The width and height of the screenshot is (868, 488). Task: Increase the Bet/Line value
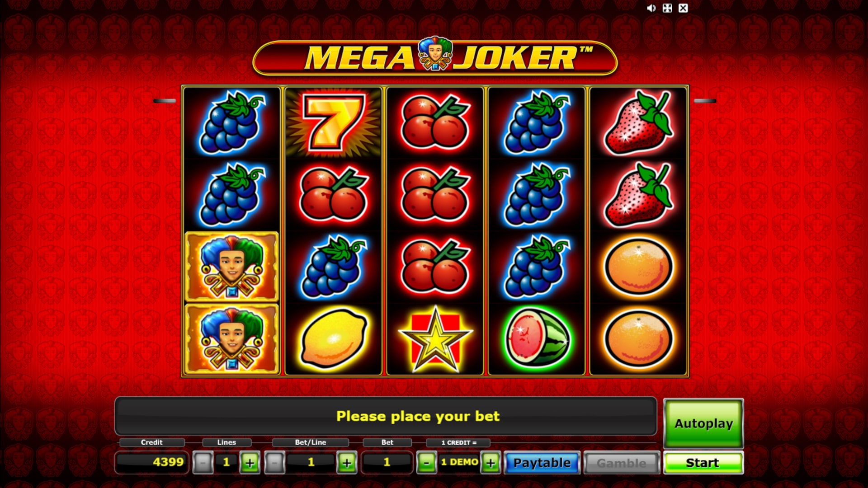click(x=347, y=462)
